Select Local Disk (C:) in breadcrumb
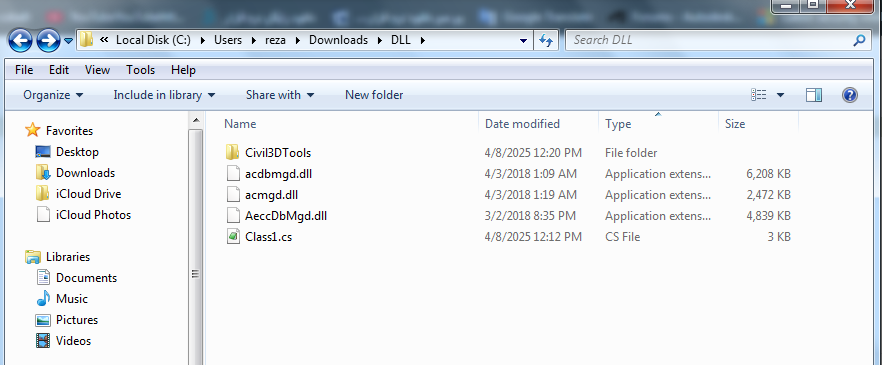 (x=154, y=40)
